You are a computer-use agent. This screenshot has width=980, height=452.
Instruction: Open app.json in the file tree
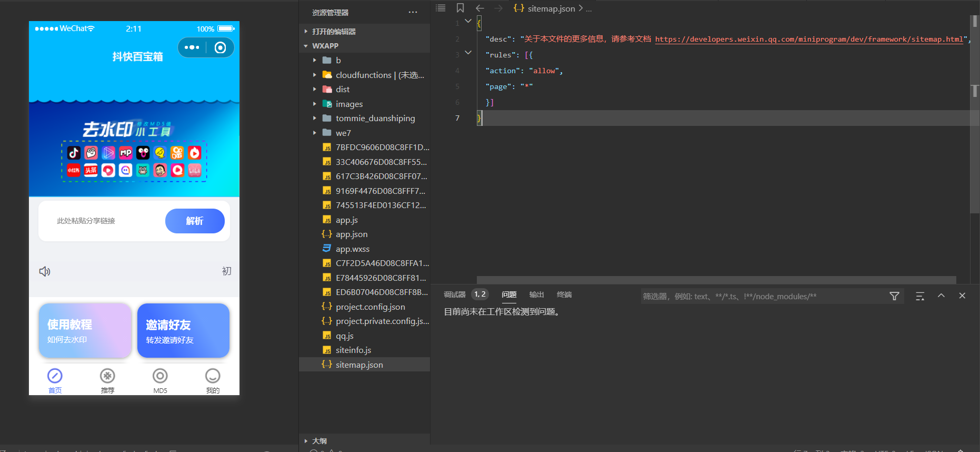click(351, 234)
